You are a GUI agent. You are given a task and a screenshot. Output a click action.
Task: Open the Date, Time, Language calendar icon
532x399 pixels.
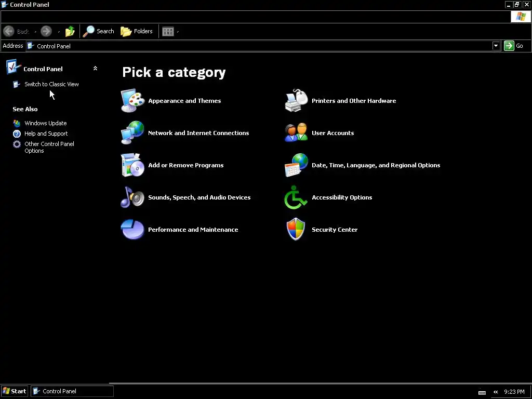[x=296, y=165]
